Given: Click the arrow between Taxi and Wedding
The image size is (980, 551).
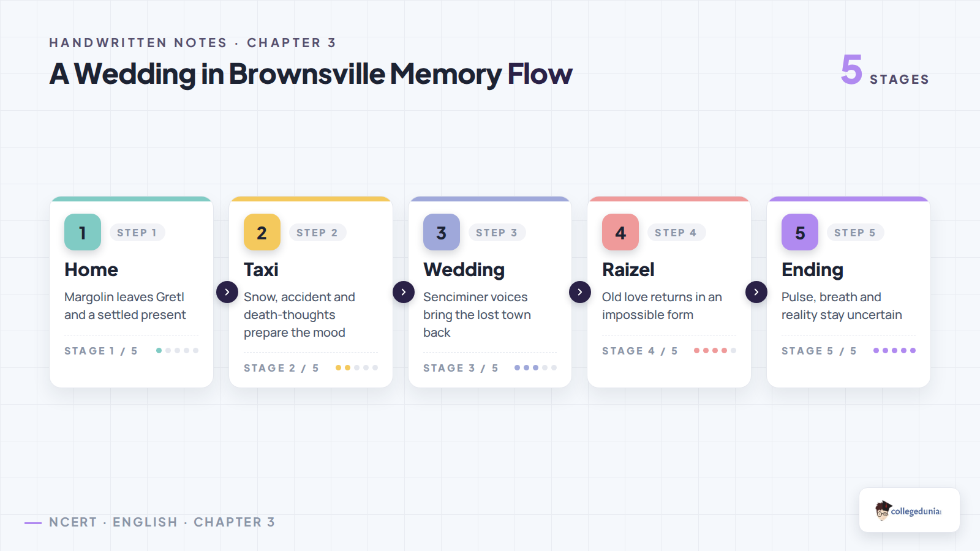Looking at the screenshot, I should click(404, 292).
